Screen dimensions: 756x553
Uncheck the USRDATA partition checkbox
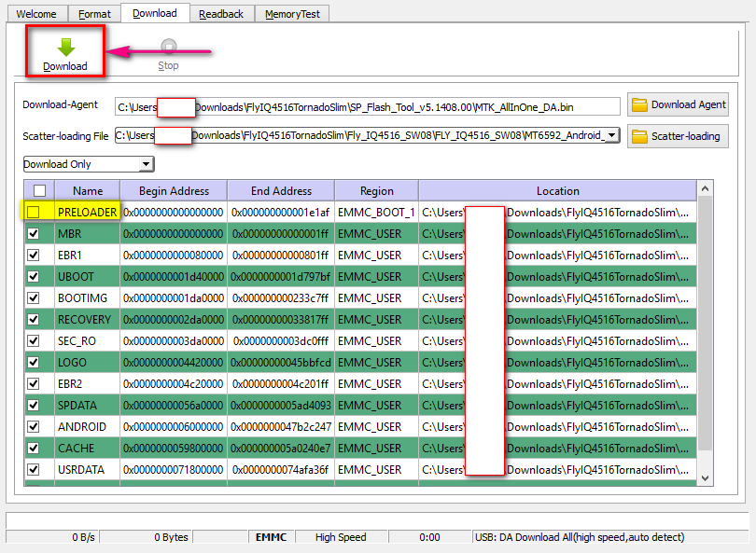coord(34,470)
